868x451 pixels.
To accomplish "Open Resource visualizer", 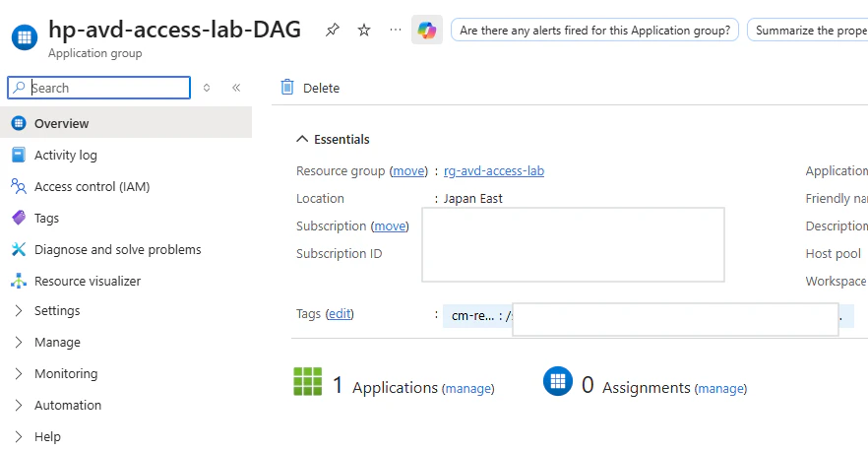I will coord(88,282).
